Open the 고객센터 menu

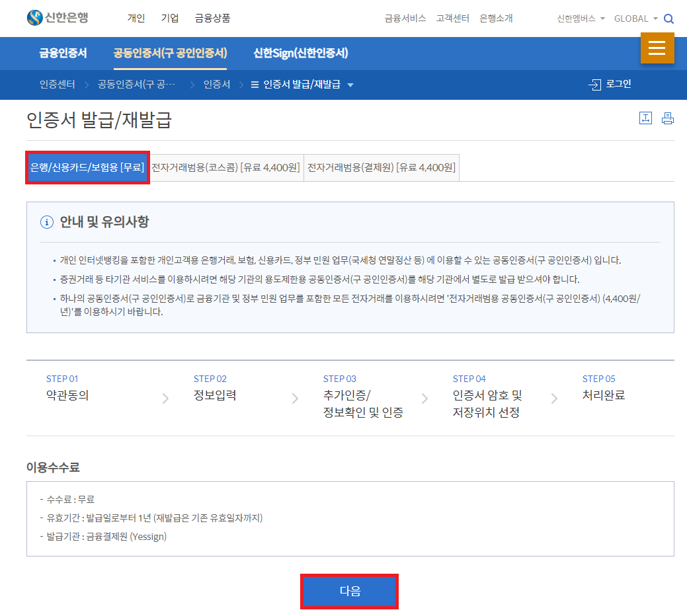click(x=453, y=19)
